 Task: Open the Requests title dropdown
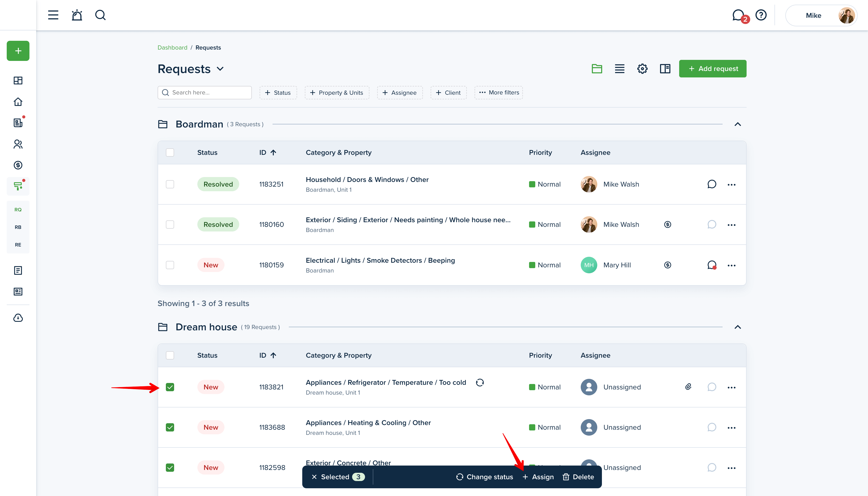pyautogui.click(x=220, y=69)
